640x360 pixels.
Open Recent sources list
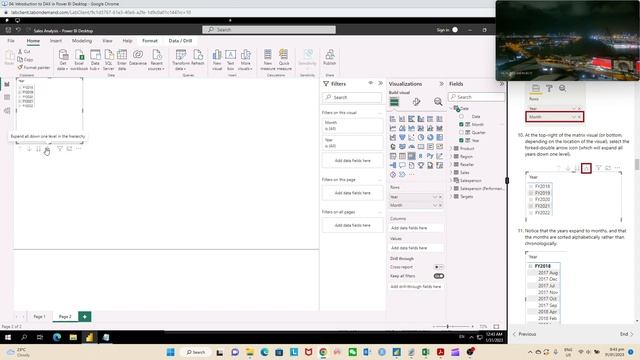click(157, 60)
